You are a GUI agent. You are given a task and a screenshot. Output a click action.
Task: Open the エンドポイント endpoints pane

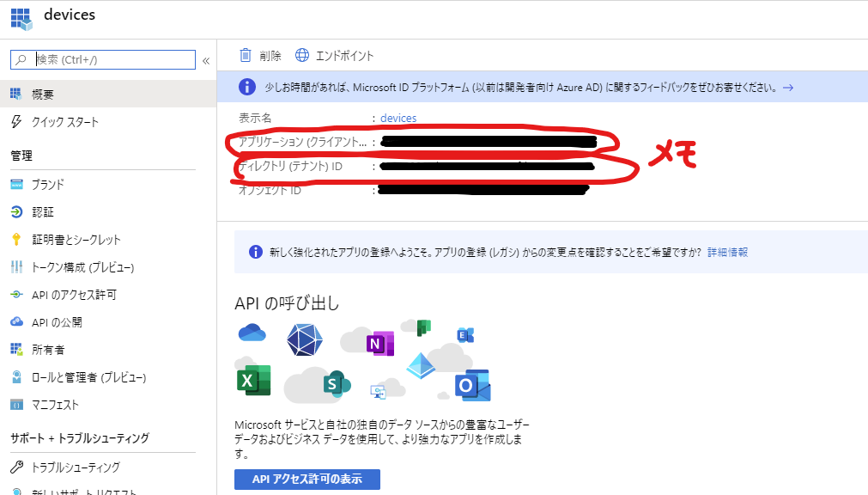[x=344, y=56]
